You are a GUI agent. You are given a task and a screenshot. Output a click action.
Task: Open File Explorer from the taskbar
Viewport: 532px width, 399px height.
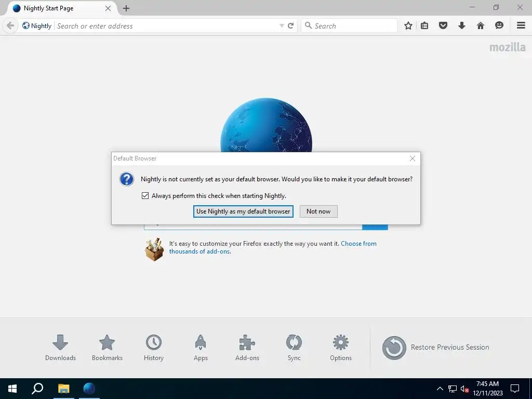(63, 389)
